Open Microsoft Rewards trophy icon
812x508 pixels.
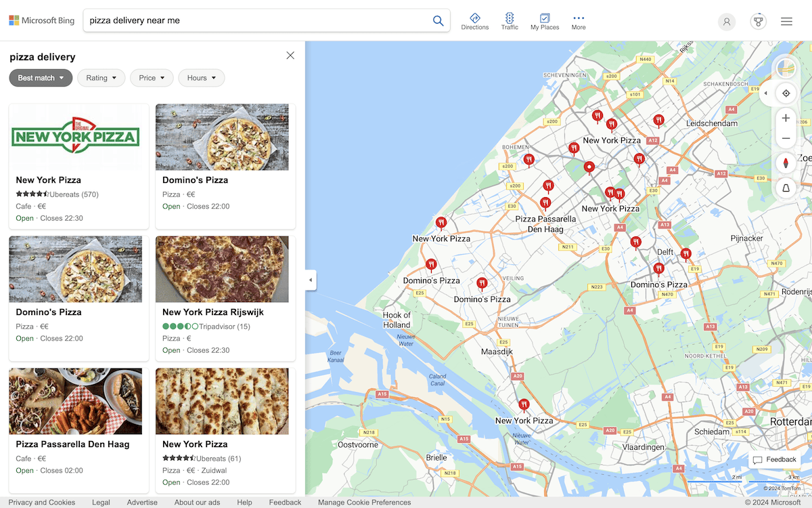tap(758, 22)
